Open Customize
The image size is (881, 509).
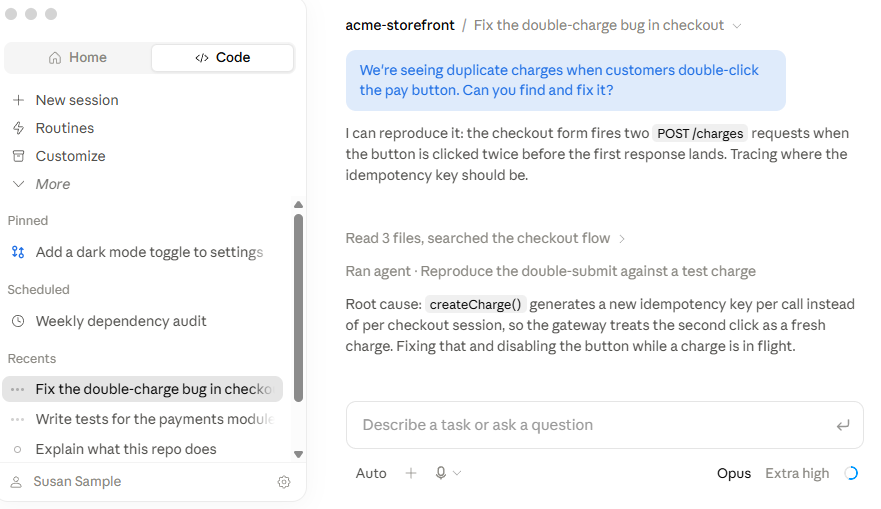[70, 156]
